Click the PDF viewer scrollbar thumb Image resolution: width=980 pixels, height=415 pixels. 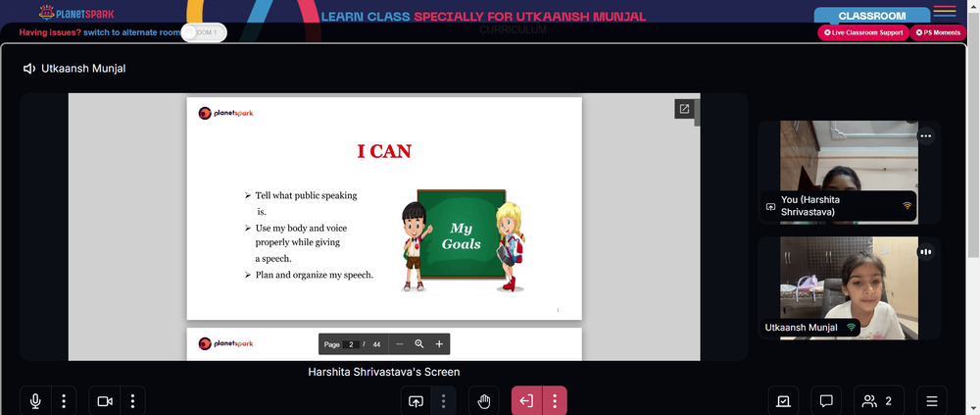pos(697,112)
